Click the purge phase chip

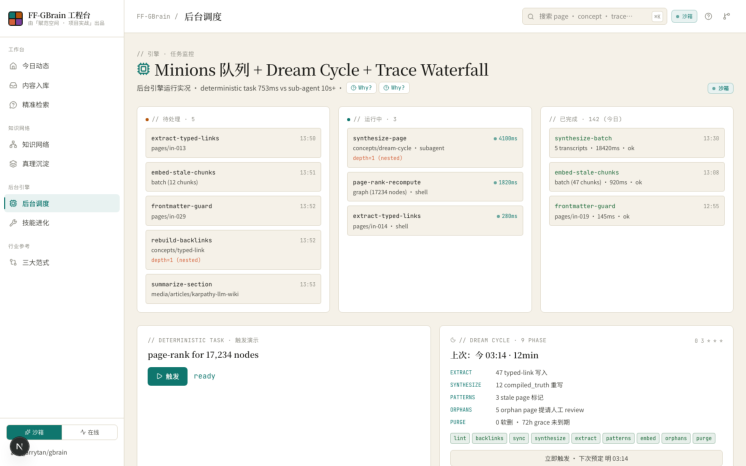click(704, 438)
